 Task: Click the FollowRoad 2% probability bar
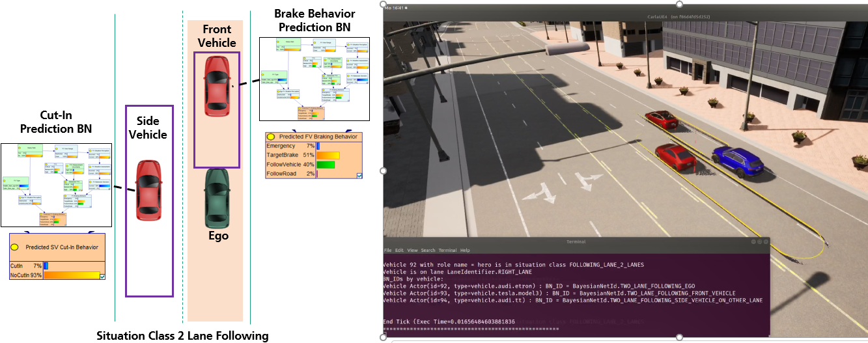pyautogui.click(x=317, y=174)
